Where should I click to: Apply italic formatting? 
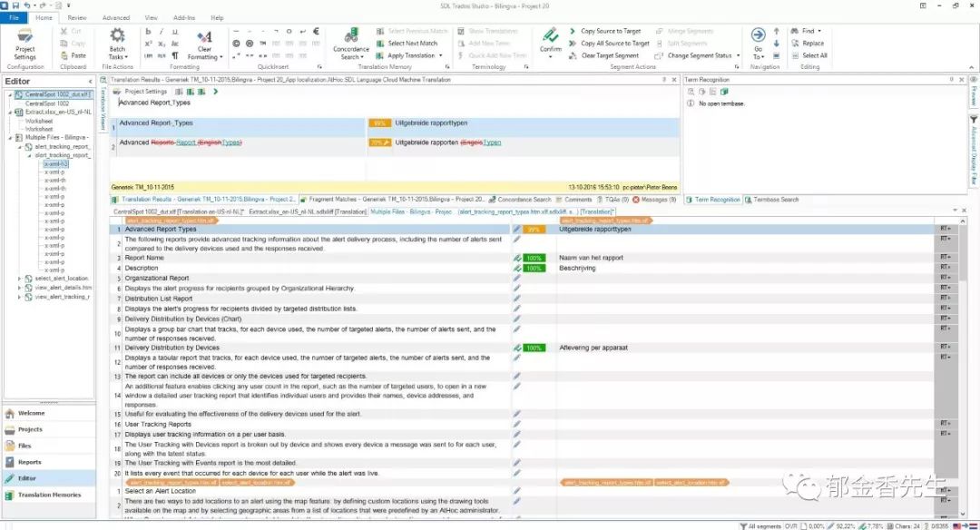click(162, 31)
